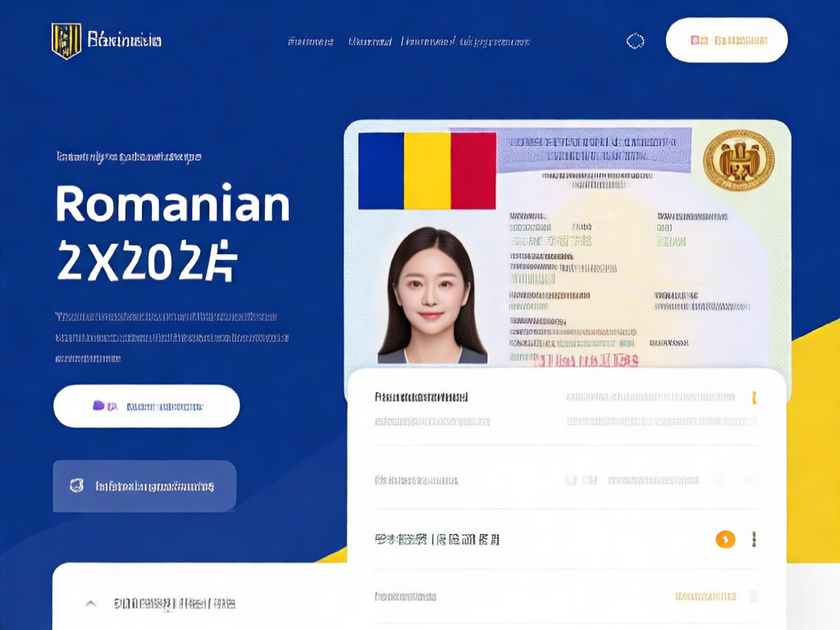The image size is (840, 630).
Task: Click the translucent blue button below white hero button
Action: coord(144,486)
